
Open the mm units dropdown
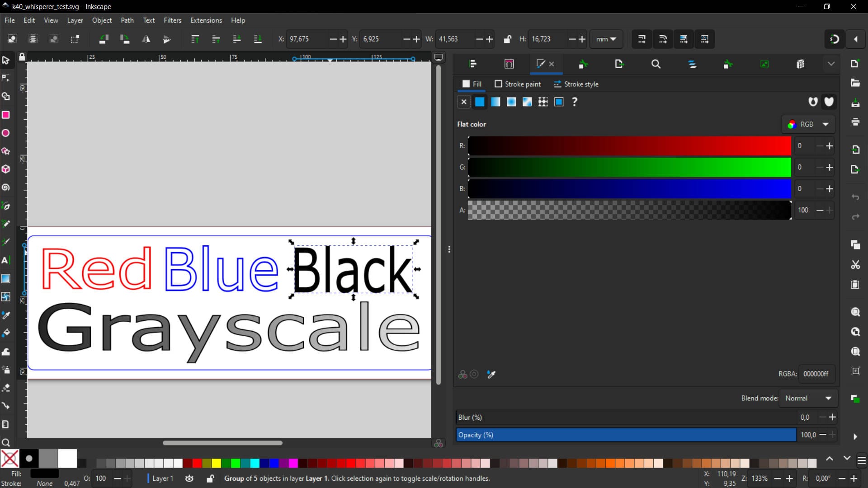click(x=606, y=39)
